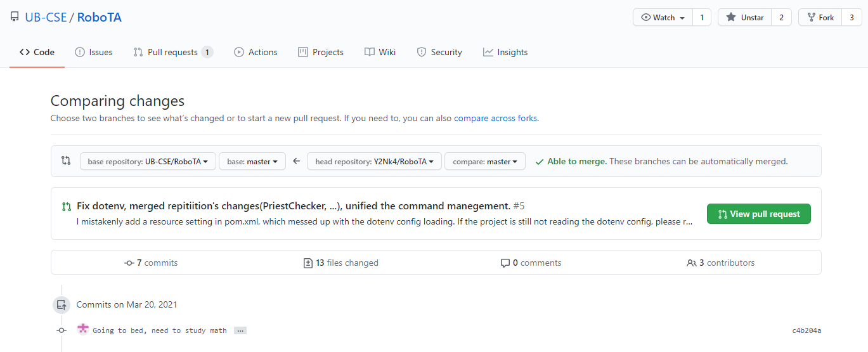
Task: Click the green Able to merge checkmark
Action: pyautogui.click(x=539, y=162)
